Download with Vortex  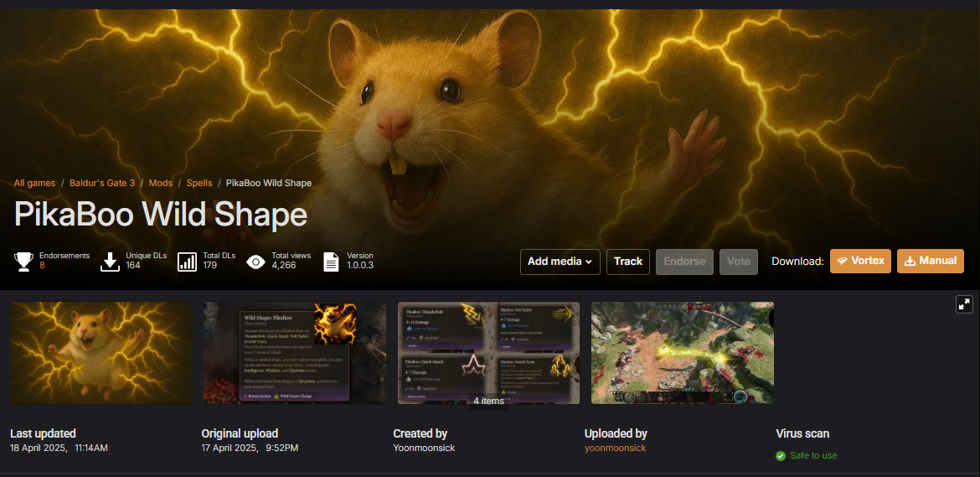coord(860,261)
